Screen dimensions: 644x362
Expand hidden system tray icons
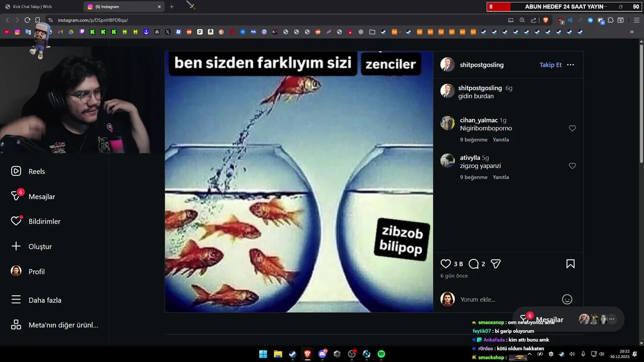click(529, 354)
